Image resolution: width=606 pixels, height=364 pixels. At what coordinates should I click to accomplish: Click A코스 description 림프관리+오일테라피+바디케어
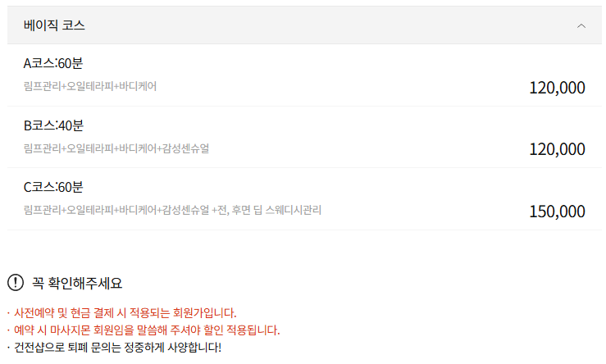(x=90, y=85)
